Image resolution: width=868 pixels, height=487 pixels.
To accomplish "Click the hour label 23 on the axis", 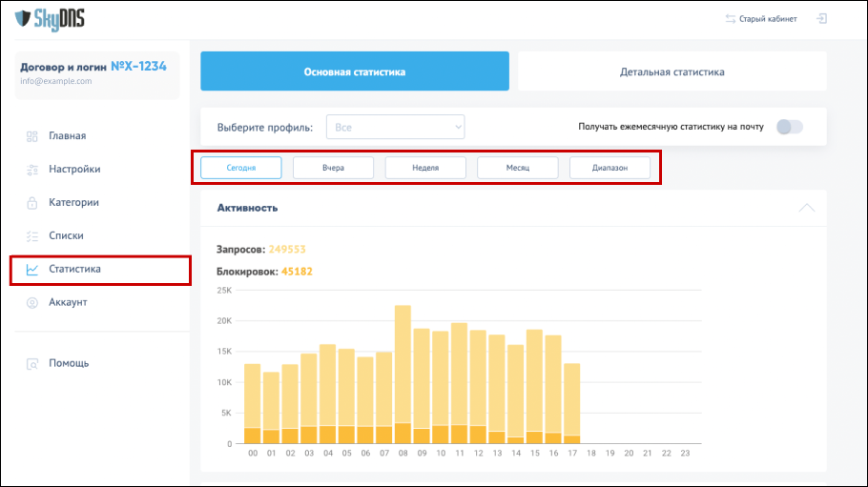I will [x=685, y=453].
